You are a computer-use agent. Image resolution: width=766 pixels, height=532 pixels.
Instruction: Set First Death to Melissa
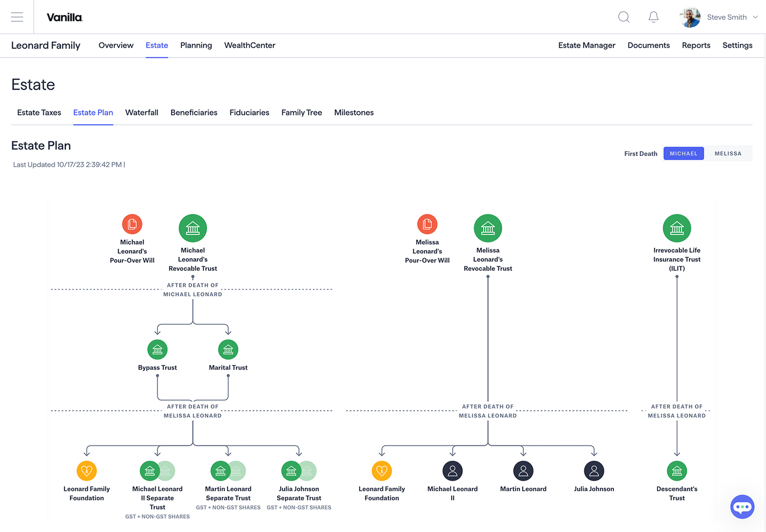[x=728, y=154]
